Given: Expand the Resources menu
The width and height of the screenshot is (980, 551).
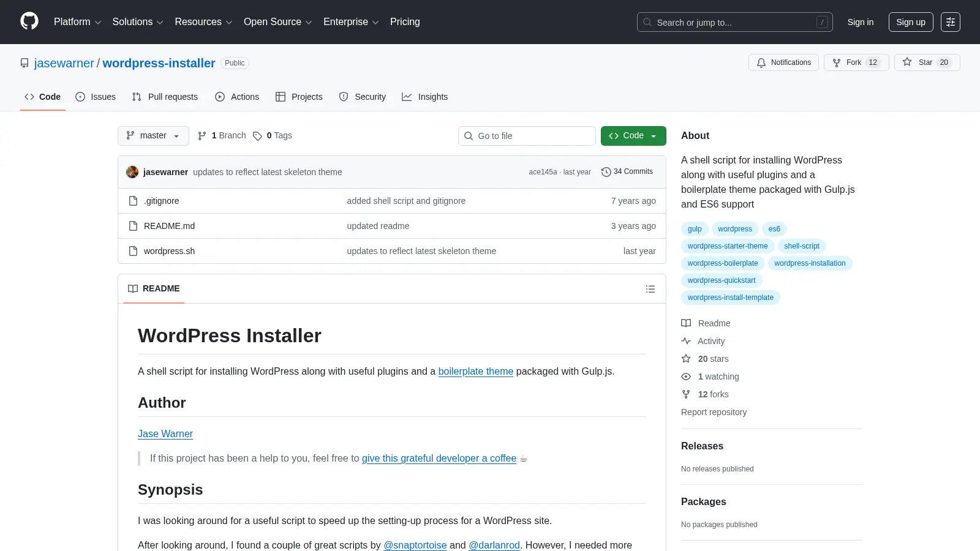Looking at the screenshot, I should click(203, 22).
